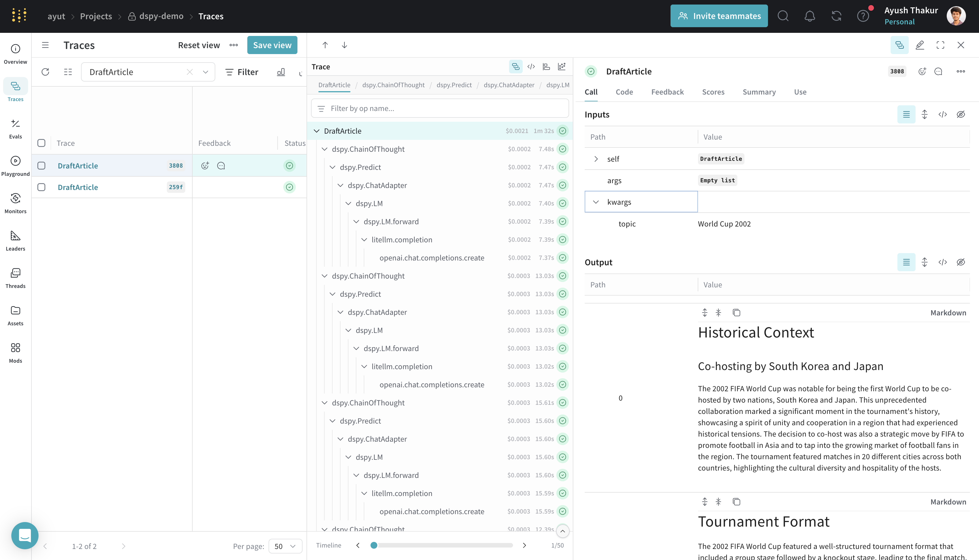979x560 pixels.
Task: Open the Mods sidebar section
Action: (x=15, y=352)
